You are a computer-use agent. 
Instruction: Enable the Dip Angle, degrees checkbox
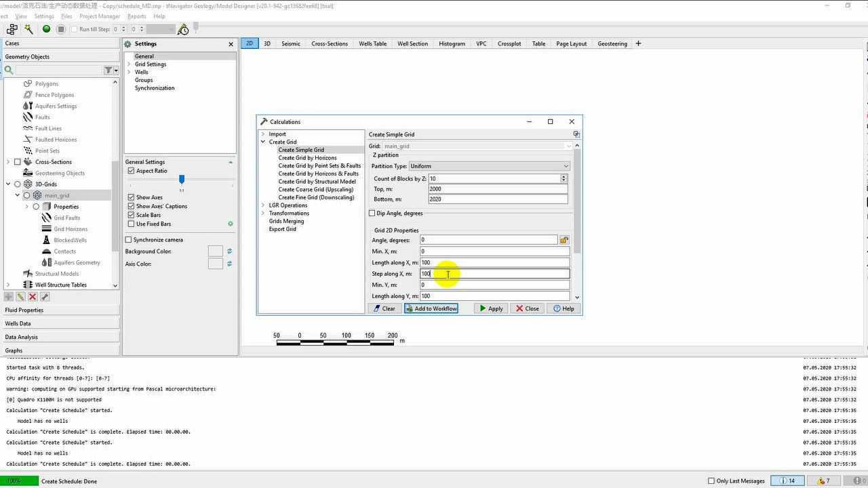[372, 213]
